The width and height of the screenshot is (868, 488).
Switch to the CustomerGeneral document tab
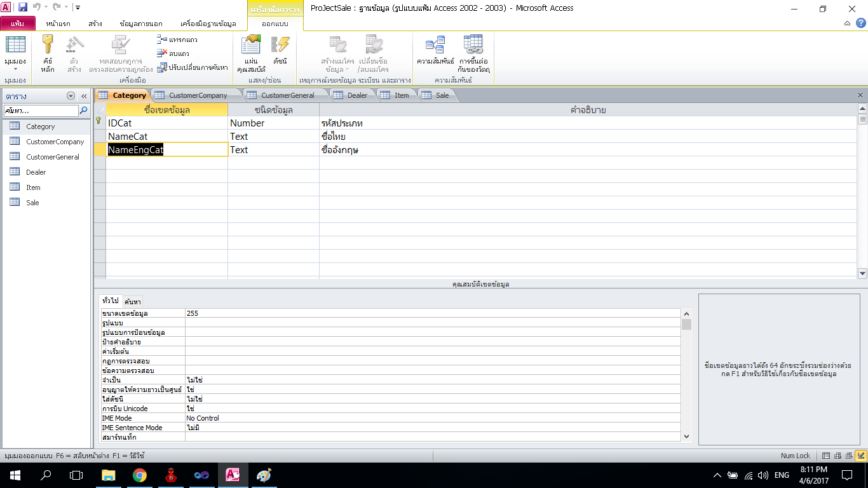click(x=288, y=95)
